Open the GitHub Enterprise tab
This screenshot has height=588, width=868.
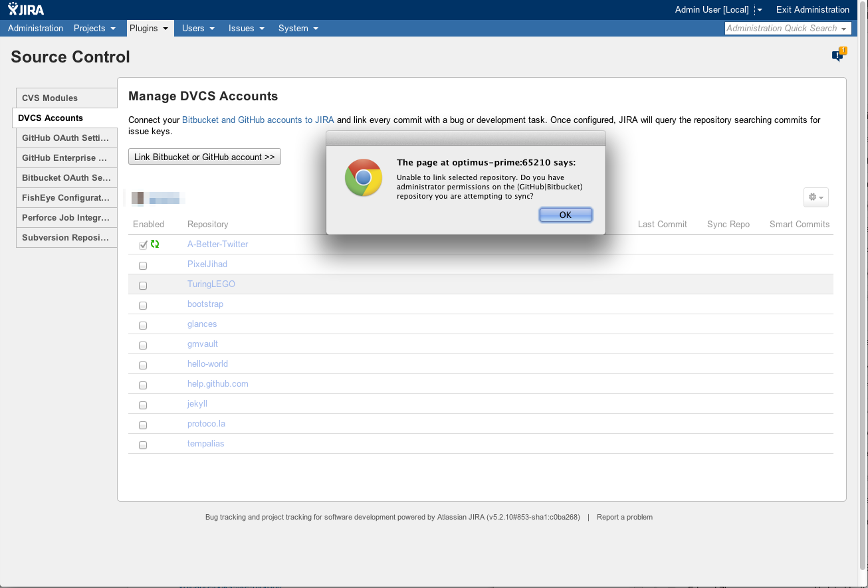(x=66, y=157)
